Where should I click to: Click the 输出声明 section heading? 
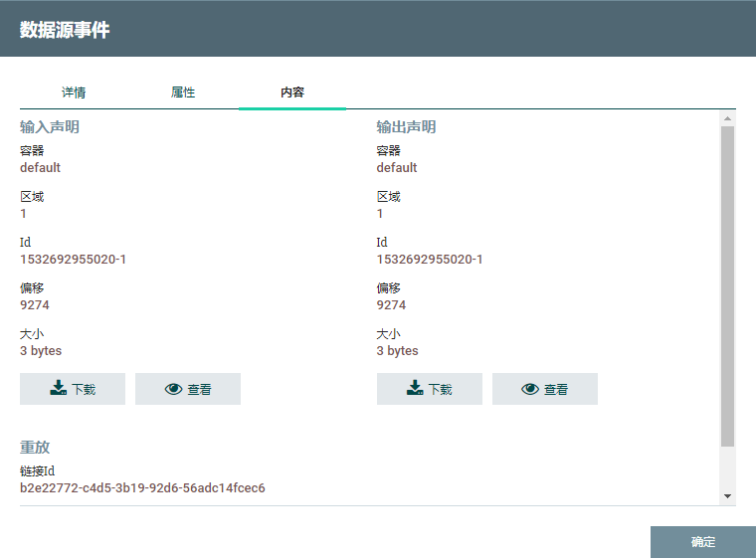pyautogui.click(x=406, y=127)
